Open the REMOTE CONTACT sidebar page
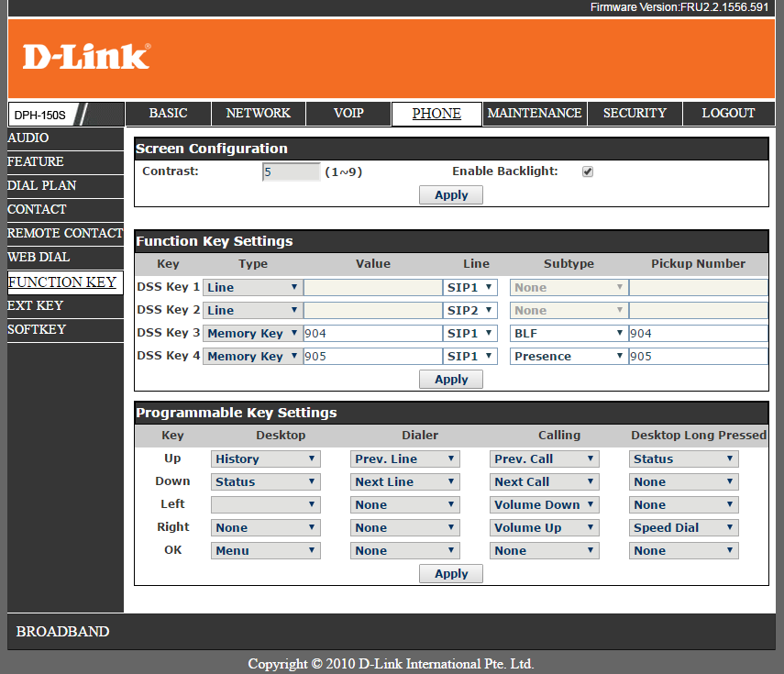The width and height of the screenshot is (784, 674). coord(64,233)
